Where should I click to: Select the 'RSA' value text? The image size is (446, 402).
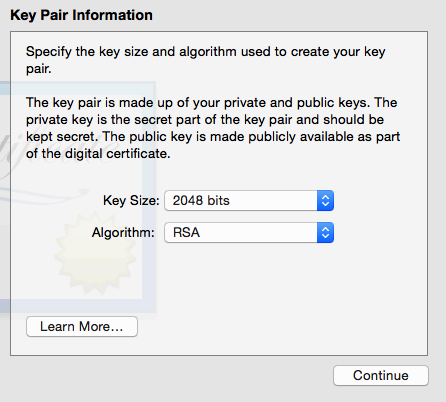[x=186, y=233]
